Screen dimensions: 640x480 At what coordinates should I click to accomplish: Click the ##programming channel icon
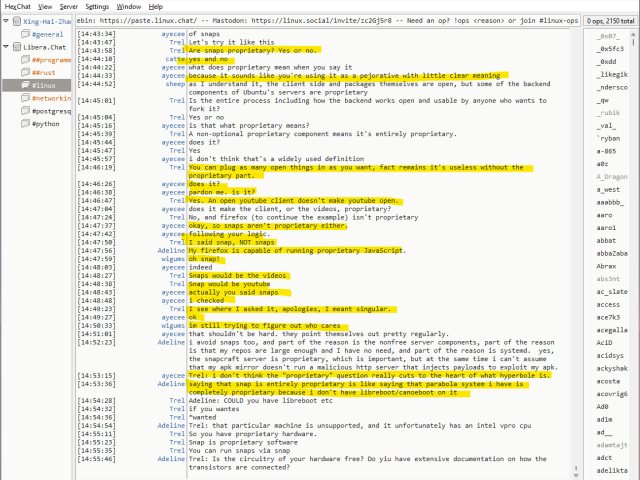coord(24,60)
